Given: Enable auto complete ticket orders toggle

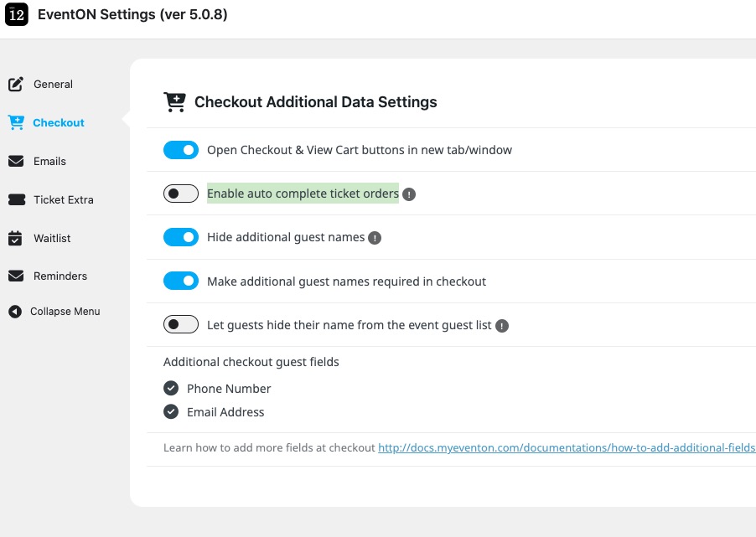Looking at the screenshot, I should point(181,194).
